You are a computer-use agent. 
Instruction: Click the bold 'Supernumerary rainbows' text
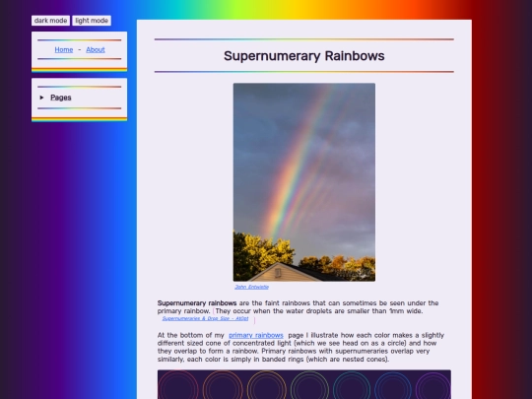(x=197, y=303)
